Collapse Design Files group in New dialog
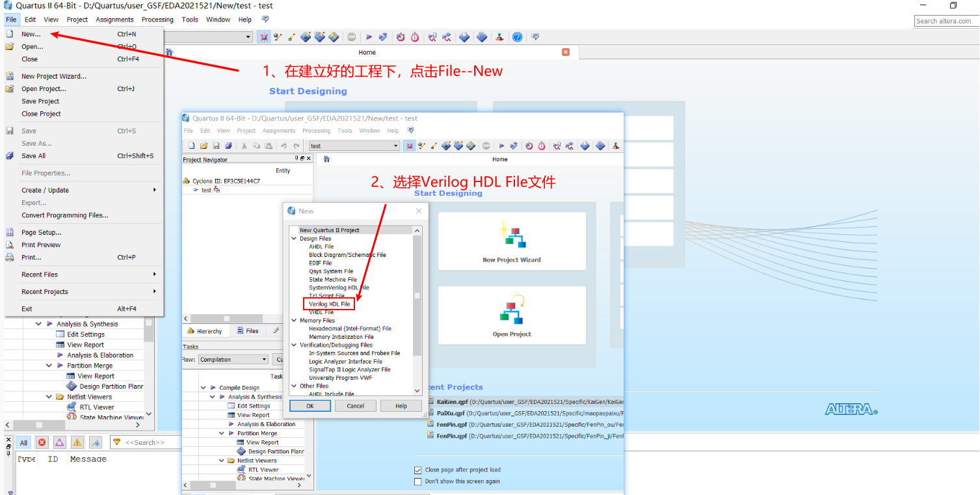 click(x=294, y=239)
